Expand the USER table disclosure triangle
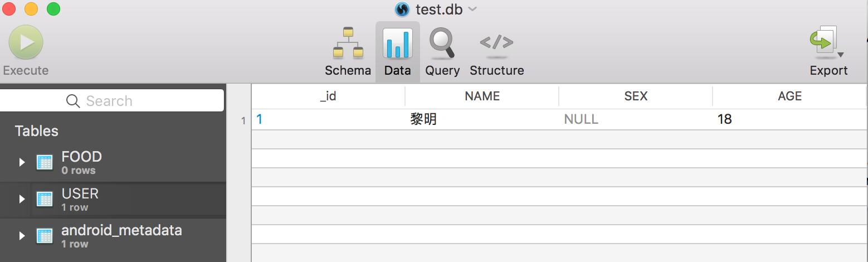 pos(22,199)
